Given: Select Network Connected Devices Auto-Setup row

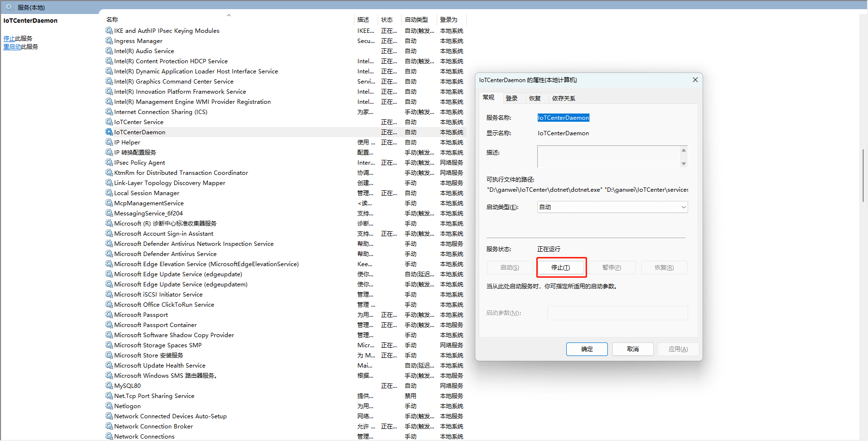Looking at the screenshot, I should click(x=285, y=416).
